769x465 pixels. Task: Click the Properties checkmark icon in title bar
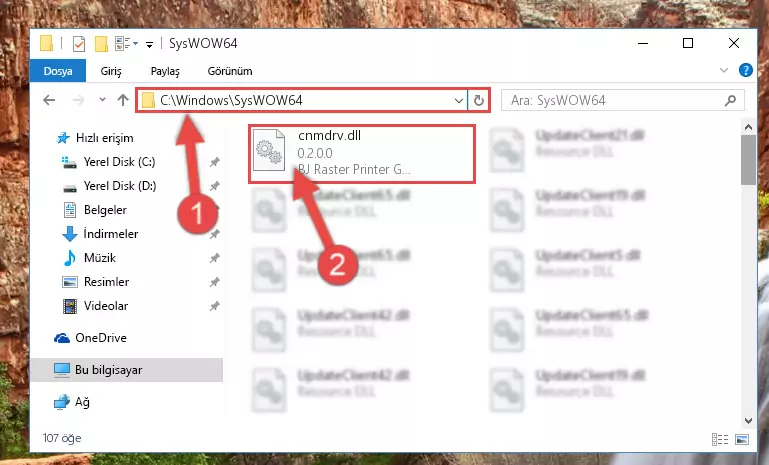78,44
